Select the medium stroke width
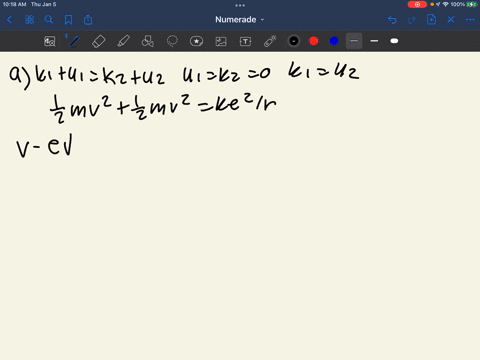Screen dimensions: 480x360 point(374,41)
